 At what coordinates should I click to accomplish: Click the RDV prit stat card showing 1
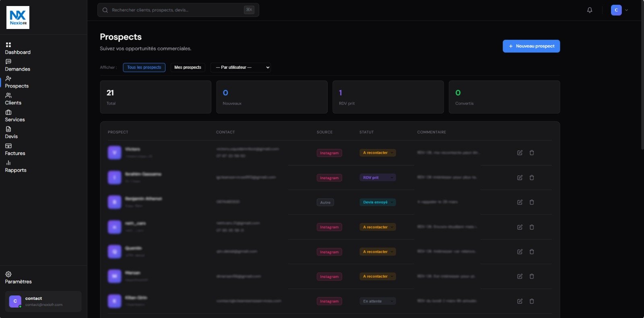[388, 97]
